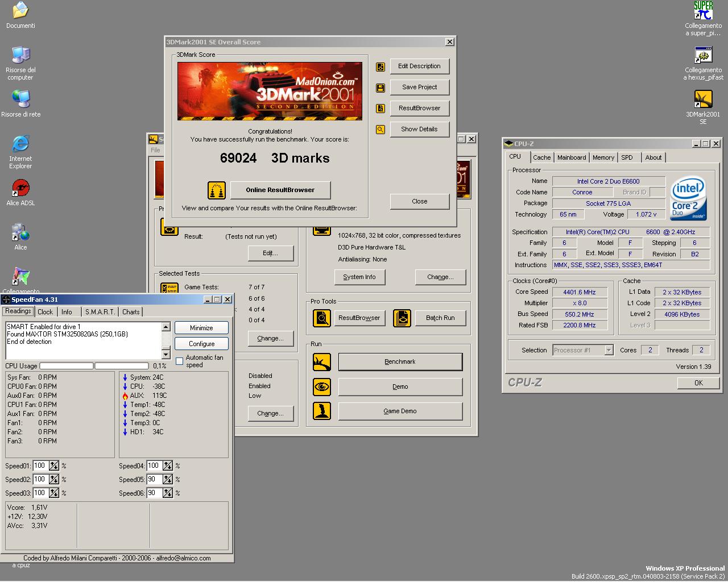728x582 pixels.
Task: Click the CPU-Z title bar icon
Action: coord(509,144)
